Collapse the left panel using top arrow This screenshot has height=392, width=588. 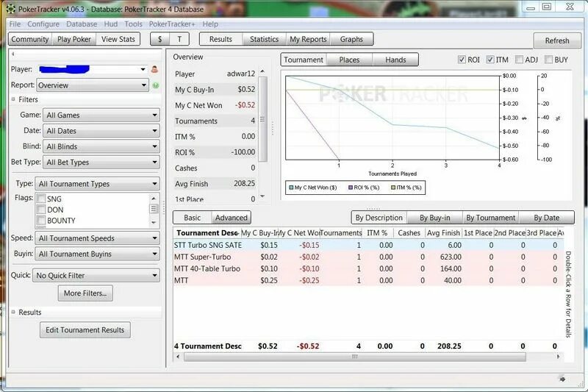[13, 54]
